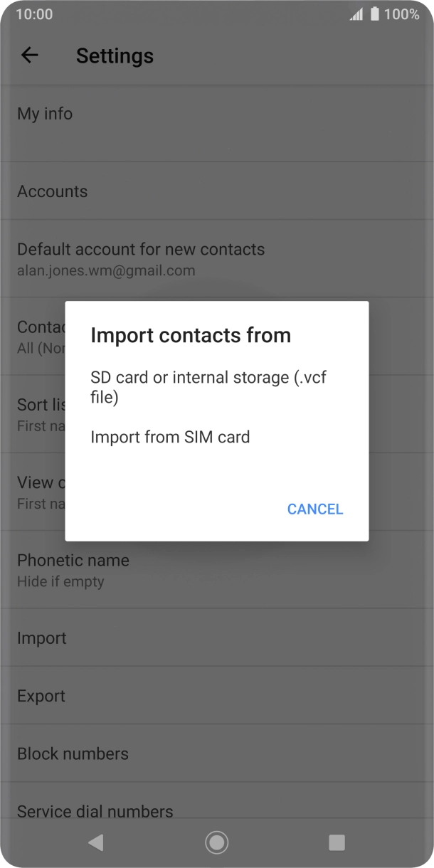
Task: Open Phonetic name settings
Action: [73, 569]
